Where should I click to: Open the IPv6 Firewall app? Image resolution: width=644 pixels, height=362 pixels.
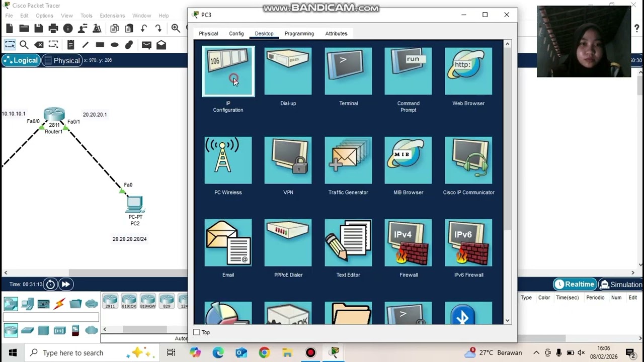click(x=468, y=243)
